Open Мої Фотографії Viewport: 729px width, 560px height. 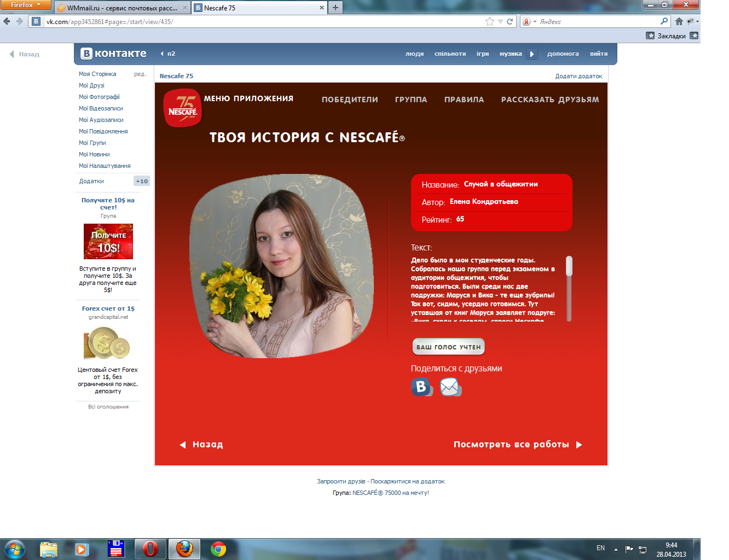click(99, 97)
